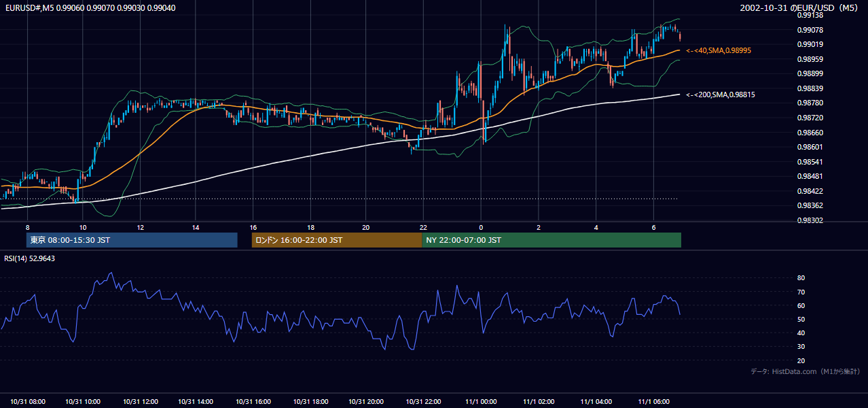Click hour label 14 under the price chart
This screenshot has height=408, width=868.
(196, 227)
